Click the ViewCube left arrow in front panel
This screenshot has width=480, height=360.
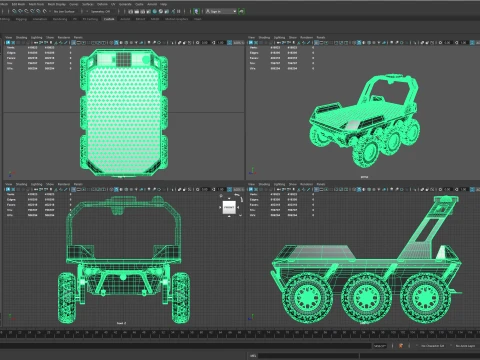pos(220,207)
